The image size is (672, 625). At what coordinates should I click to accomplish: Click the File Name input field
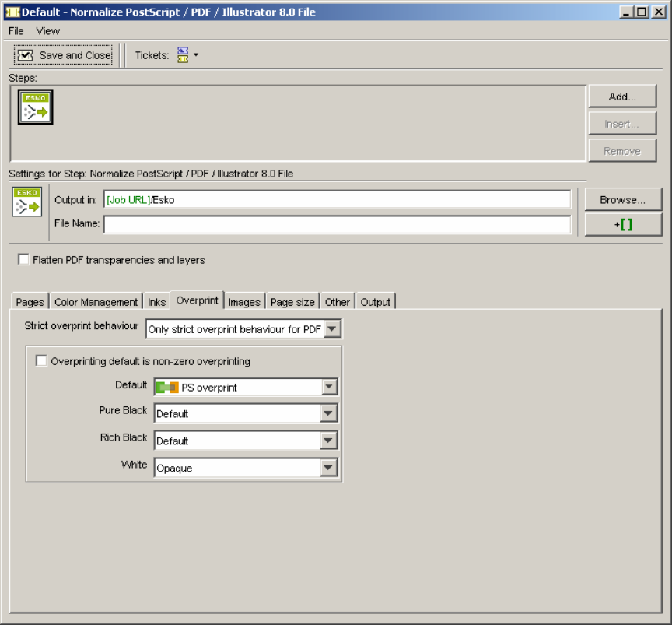(337, 224)
